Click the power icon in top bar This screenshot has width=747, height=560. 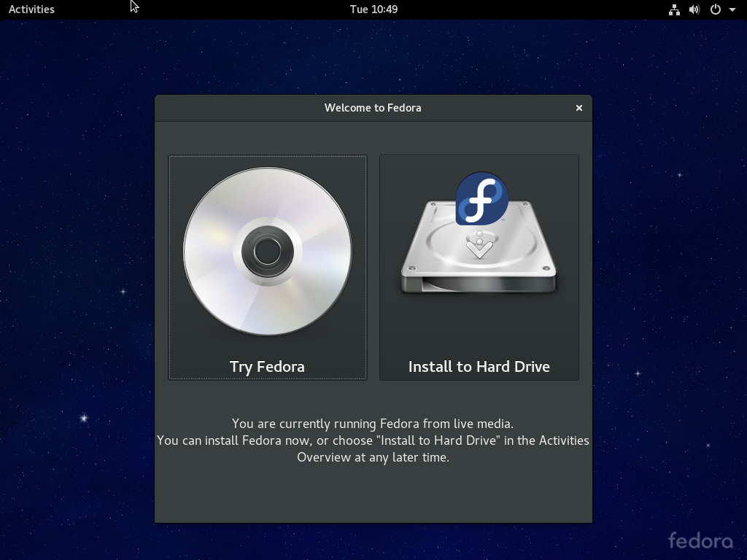click(x=716, y=9)
